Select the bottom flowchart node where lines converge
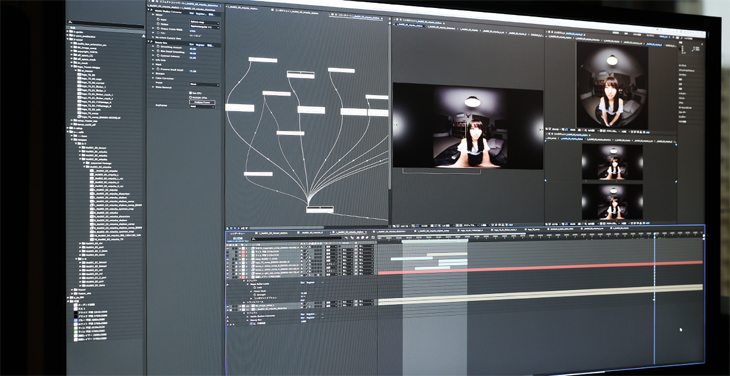The width and height of the screenshot is (730, 376). point(320,209)
